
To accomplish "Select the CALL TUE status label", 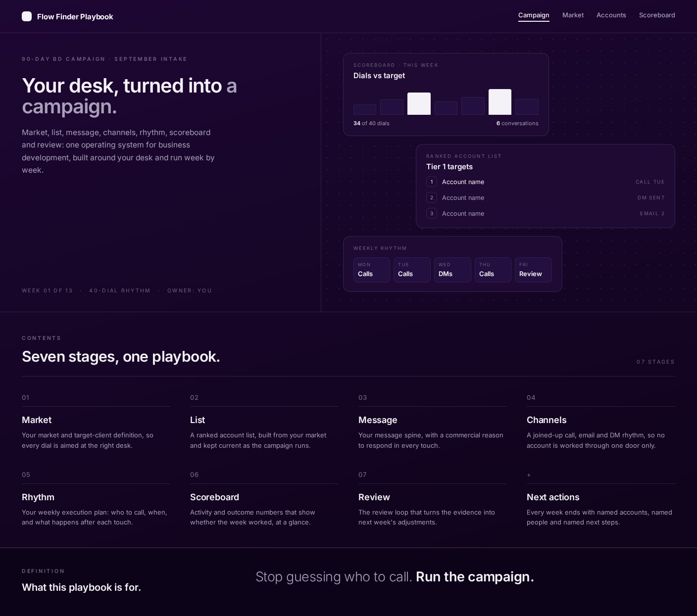I will point(650,182).
